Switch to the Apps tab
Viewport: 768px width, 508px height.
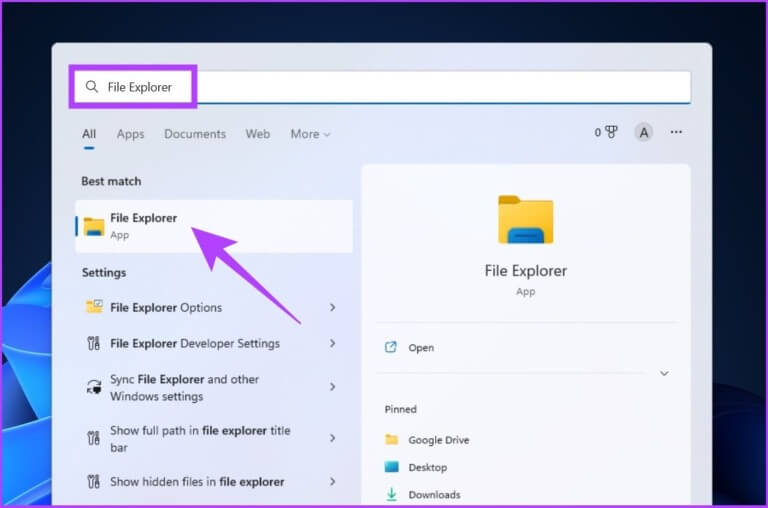130,134
